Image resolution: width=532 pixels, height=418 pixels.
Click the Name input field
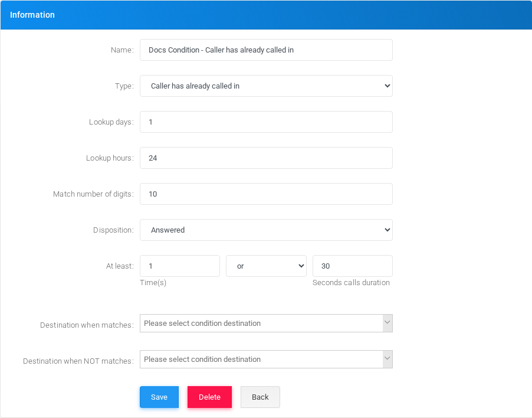click(266, 50)
